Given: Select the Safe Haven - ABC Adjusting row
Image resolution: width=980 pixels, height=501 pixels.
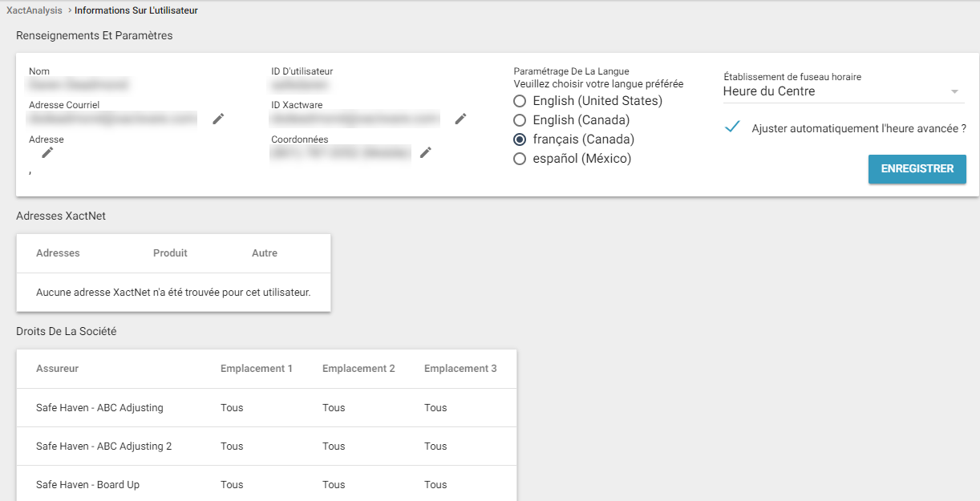Looking at the screenshot, I should [x=99, y=408].
